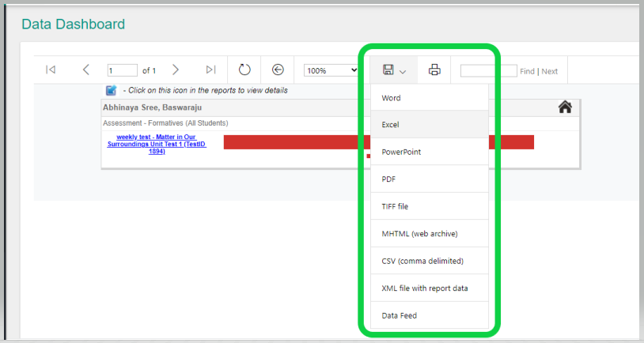Refresh the report
Screen dimensions: 644x343
pos(244,70)
